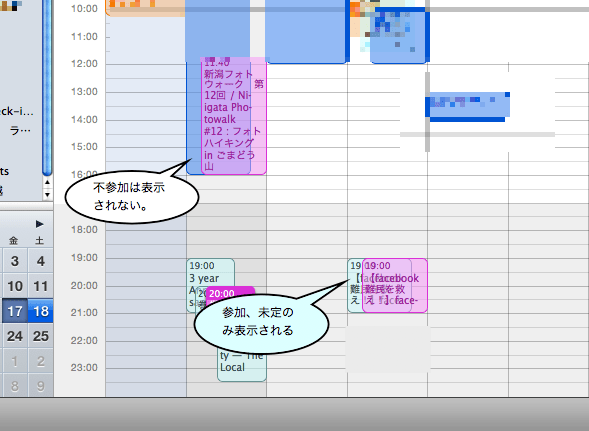
Task: Select date 4 under 土 column
Action: tap(41, 261)
